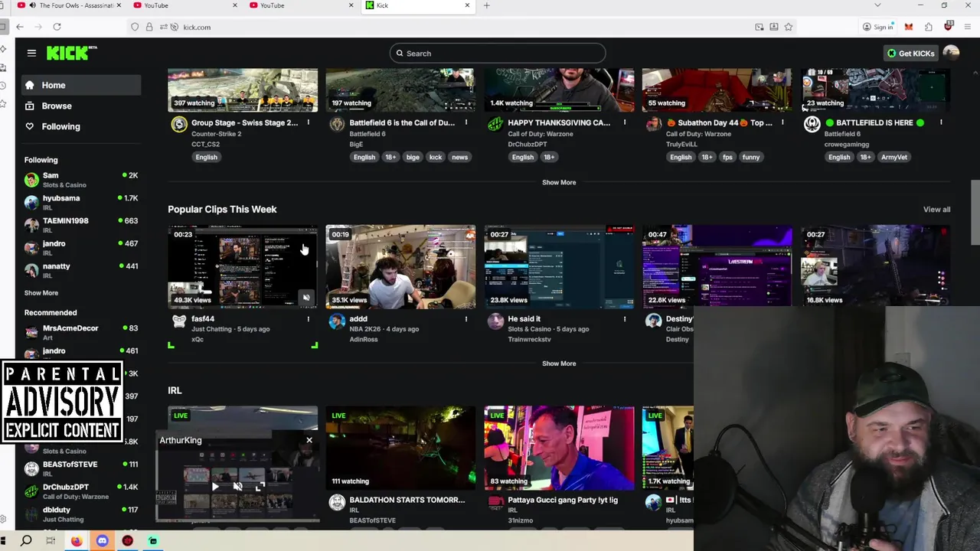980x551 pixels.
Task: Open options menu for 'He said it' clip
Action: click(625, 319)
